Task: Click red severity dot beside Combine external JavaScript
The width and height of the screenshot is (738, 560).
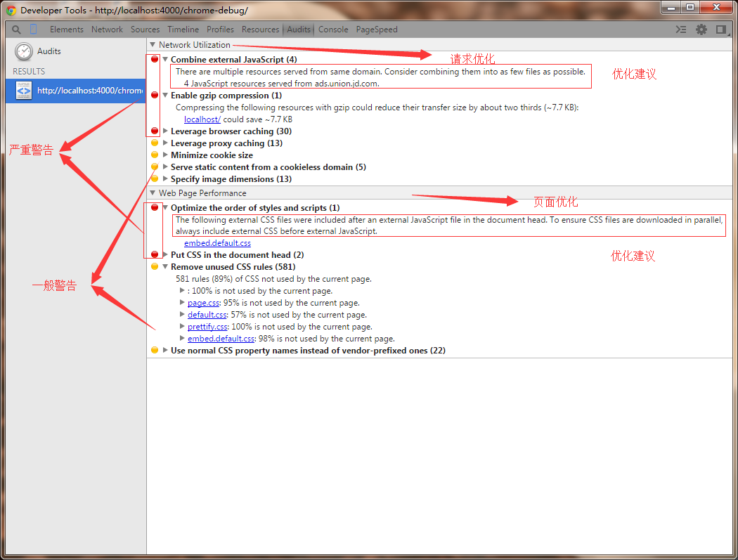Action: tap(155, 59)
